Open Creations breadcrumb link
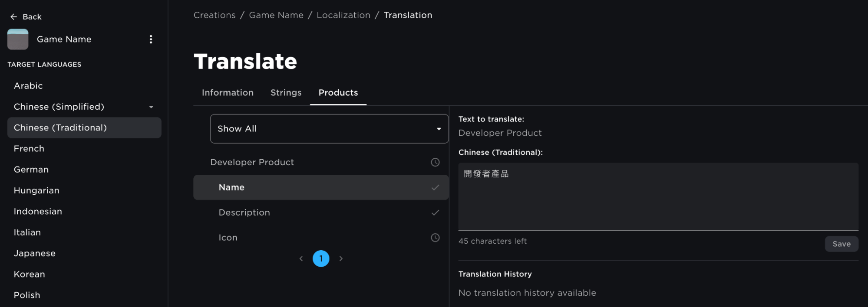 (215, 15)
